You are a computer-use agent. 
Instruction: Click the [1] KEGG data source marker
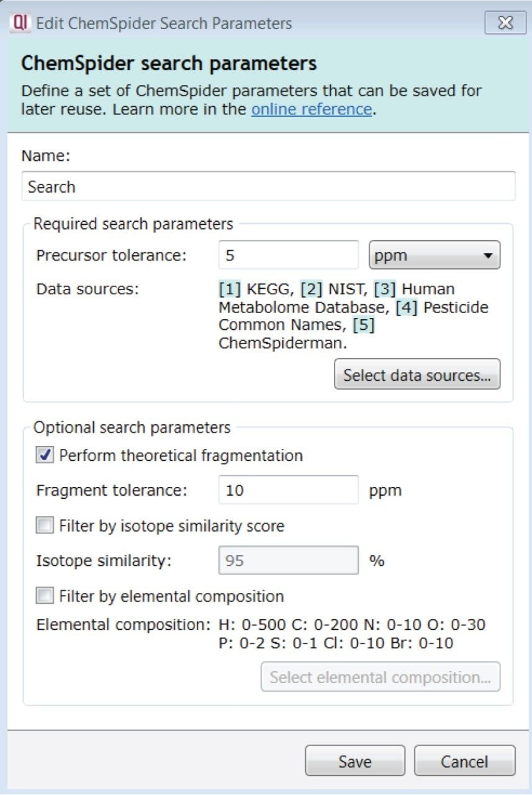(x=230, y=289)
